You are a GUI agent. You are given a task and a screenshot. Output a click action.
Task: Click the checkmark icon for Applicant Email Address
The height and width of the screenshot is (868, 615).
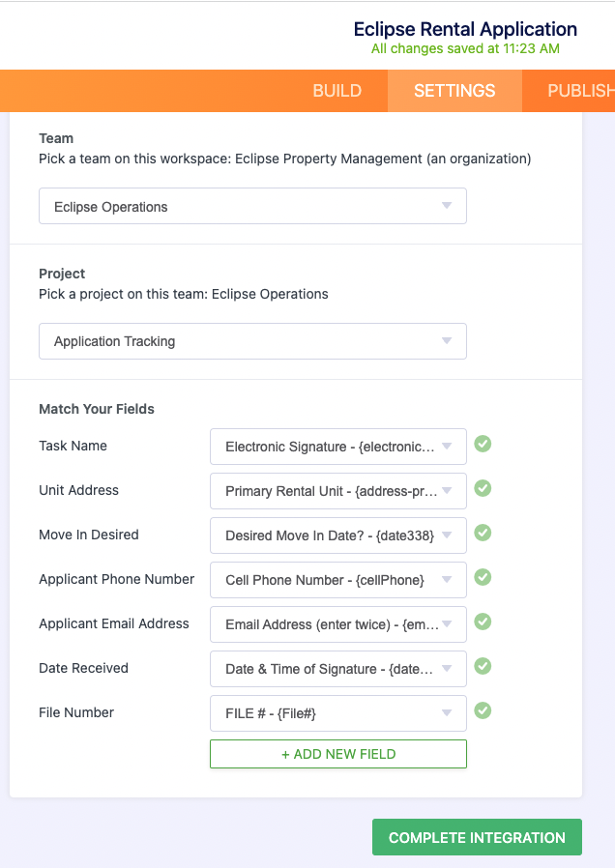pyautogui.click(x=483, y=622)
